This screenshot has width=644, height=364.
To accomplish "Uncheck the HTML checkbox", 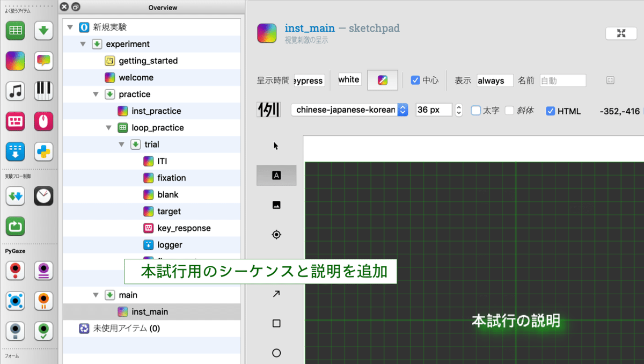I will point(550,111).
